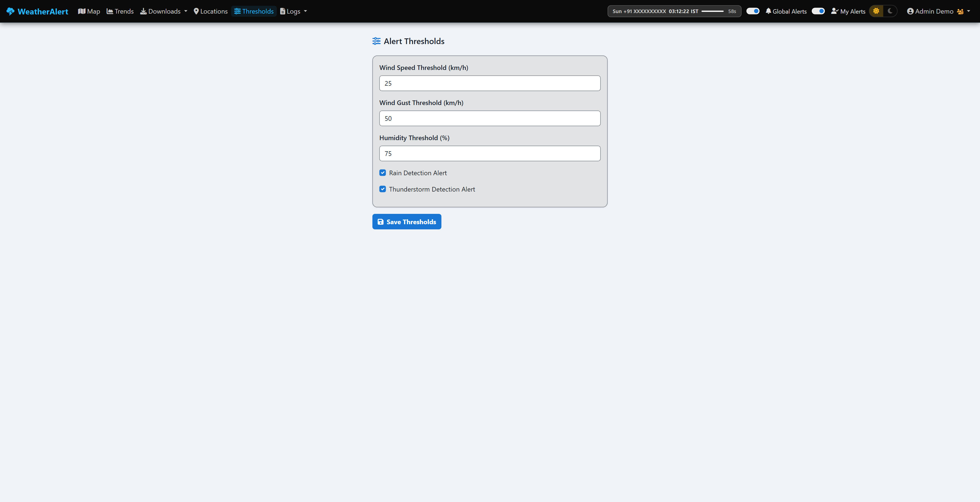
Task: Switch to light mode sun icon
Action: (876, 11)
